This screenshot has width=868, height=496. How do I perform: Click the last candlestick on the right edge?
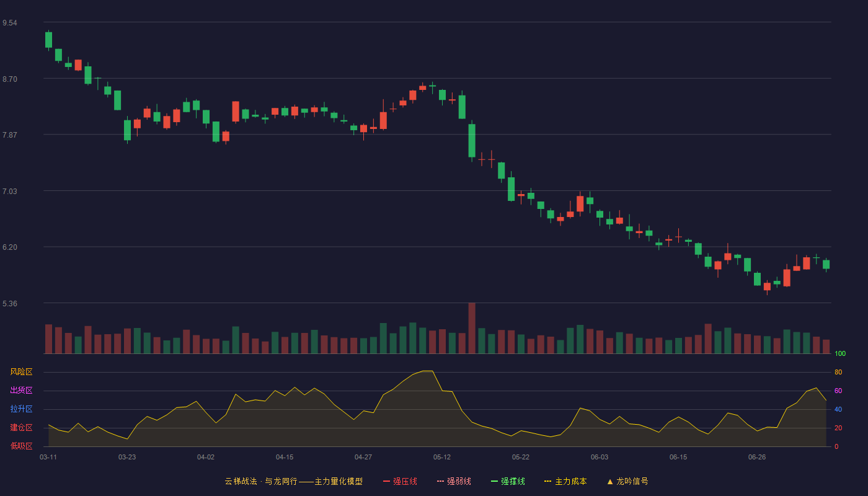[826, 265]
